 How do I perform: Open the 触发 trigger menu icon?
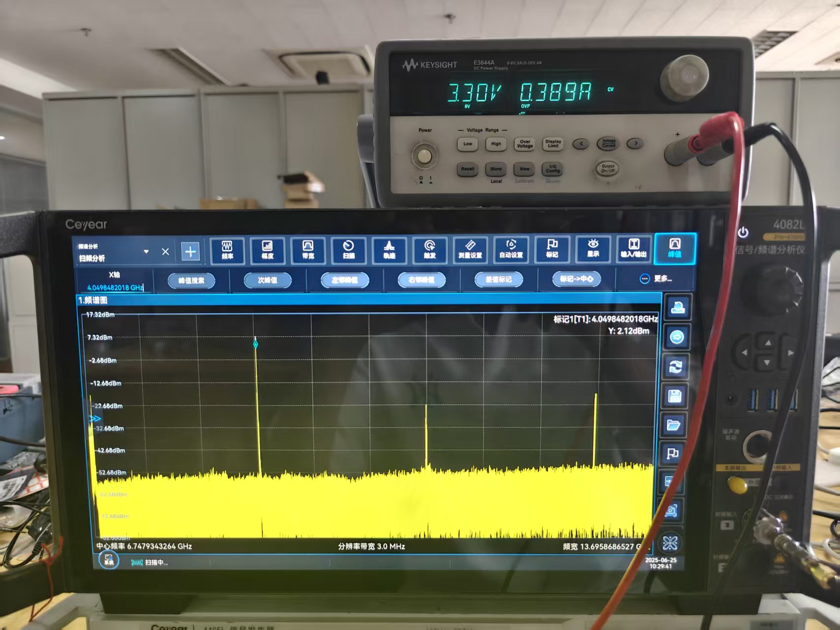pos(430,250)
